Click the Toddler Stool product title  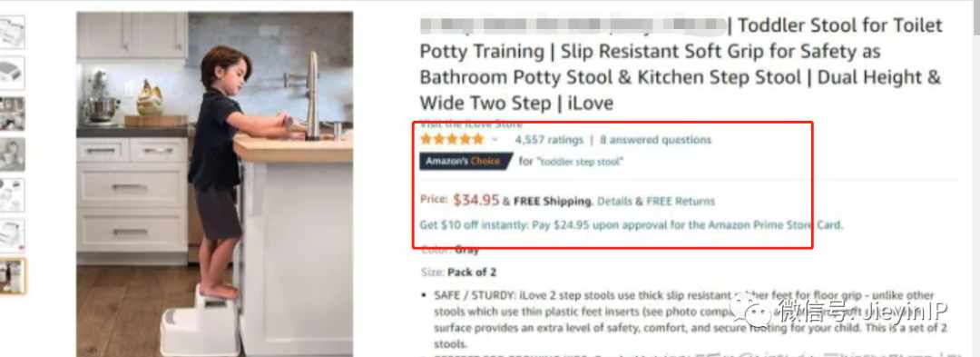[681, 64]
